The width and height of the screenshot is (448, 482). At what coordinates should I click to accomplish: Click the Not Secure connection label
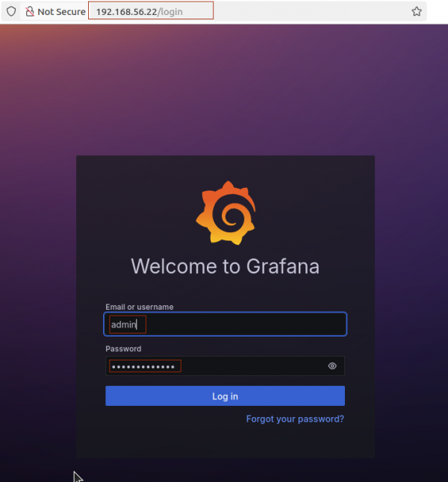pos(61,12)
